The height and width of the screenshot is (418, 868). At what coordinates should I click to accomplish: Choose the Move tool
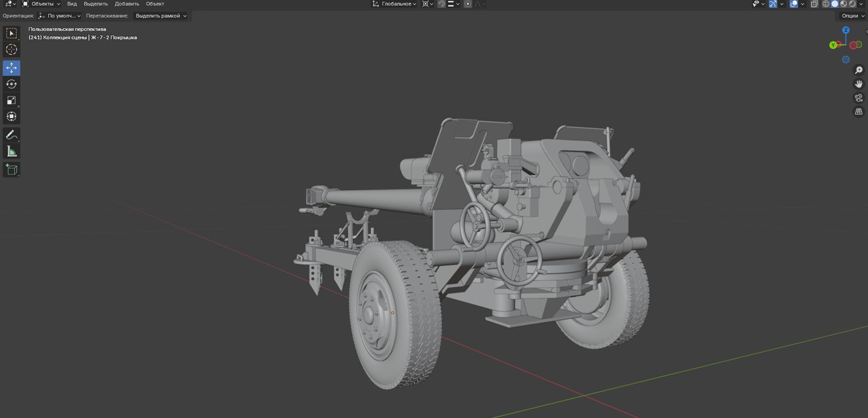(x=12, y=68)
